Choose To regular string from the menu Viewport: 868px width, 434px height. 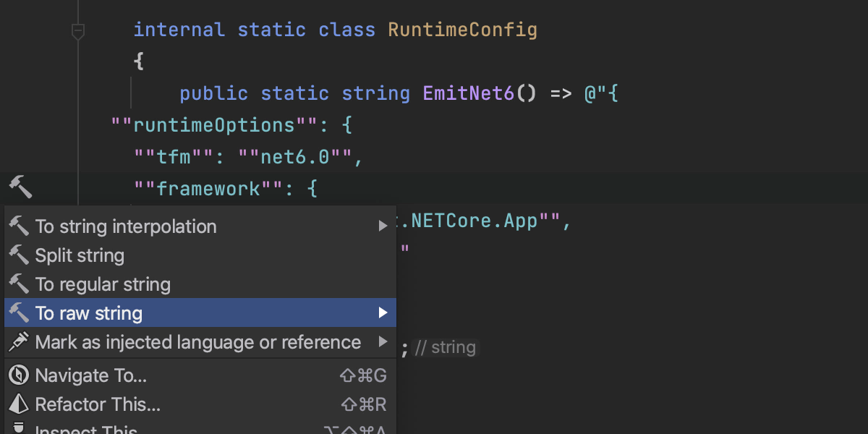click(103, 284)
